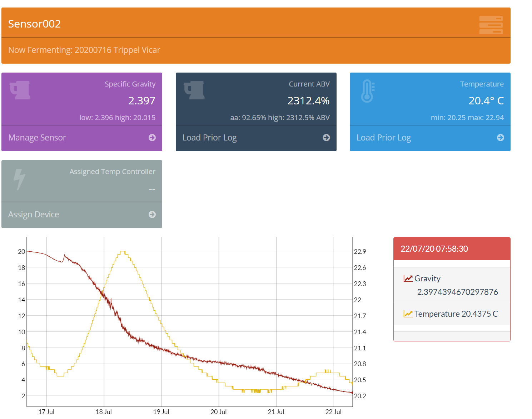Open Load Prior Log in the Current ABV card

click(210, 138)
